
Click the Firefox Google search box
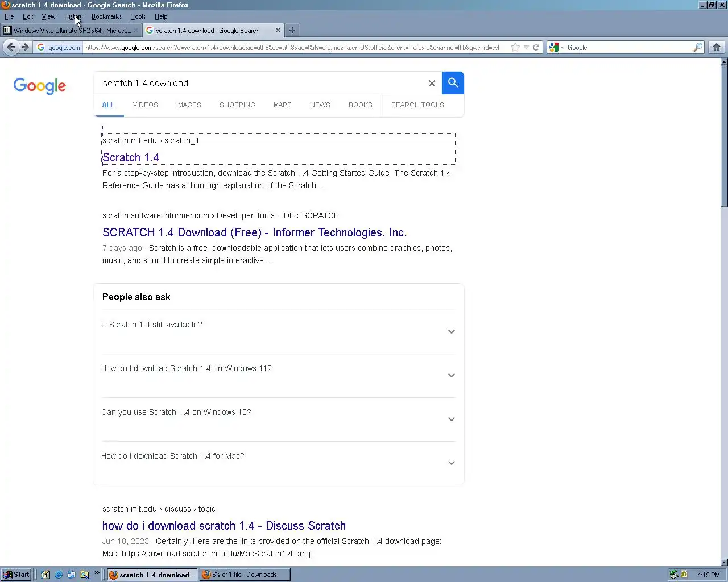(626, 48)
